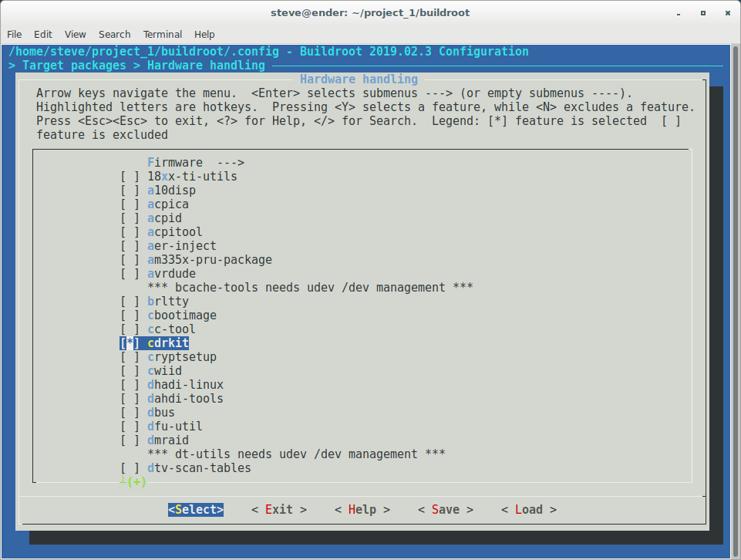Viewport: 741px width, 560px height.
Task: Open the File menu
Action: (14, 35)
